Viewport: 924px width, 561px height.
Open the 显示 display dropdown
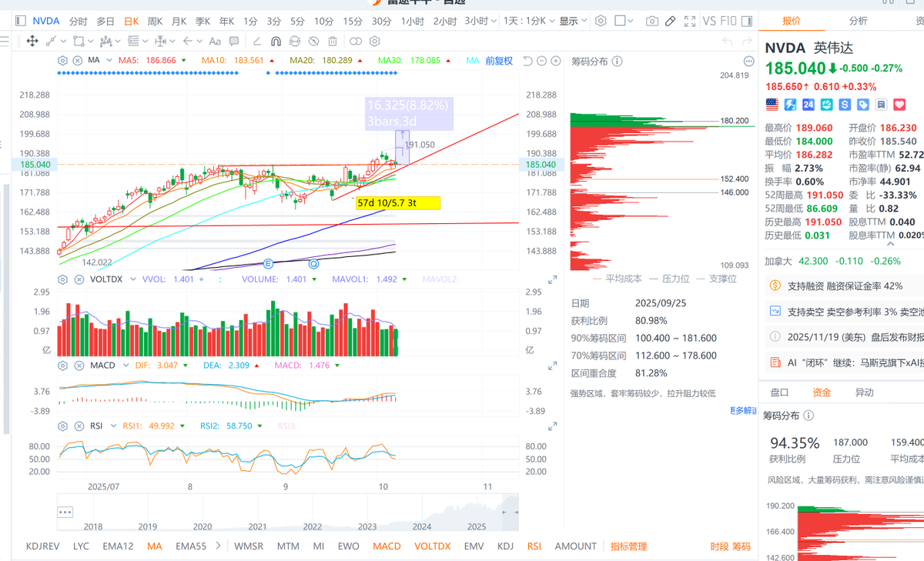574,21
